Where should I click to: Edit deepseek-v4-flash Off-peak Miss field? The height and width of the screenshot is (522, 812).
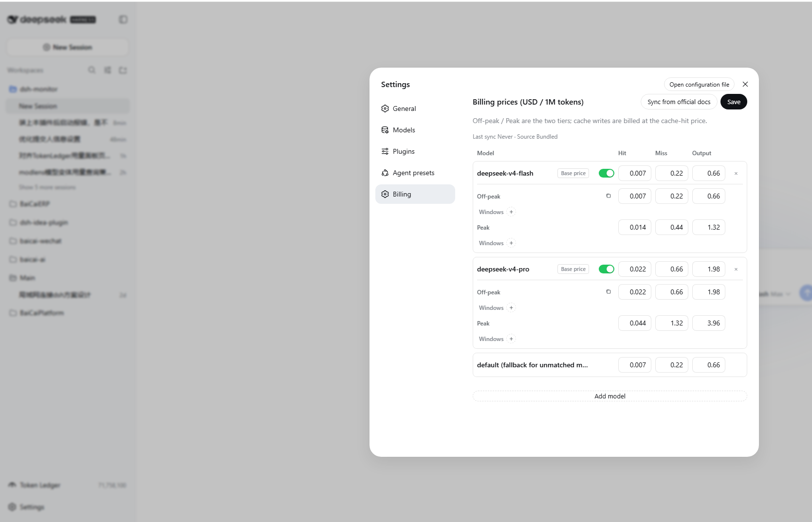pyautogui.click(x=672, y=196)
